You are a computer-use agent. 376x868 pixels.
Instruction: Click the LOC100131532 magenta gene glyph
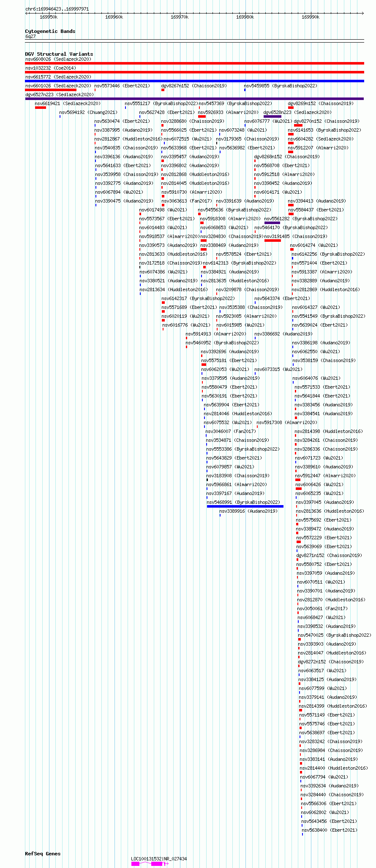(x=150, y=864)
